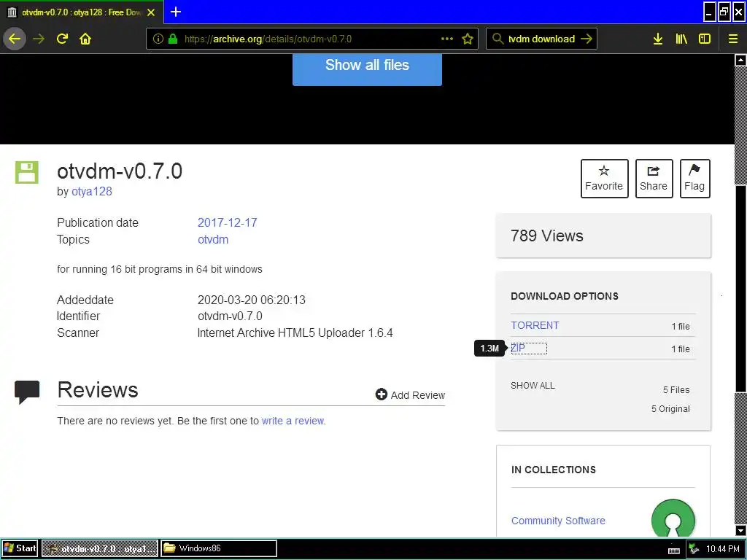Image resolution: width=747 pixels, height=560 pixels.
Task: Click the keyboard icon on the taskbar
Action: click(x=673, y=551)
